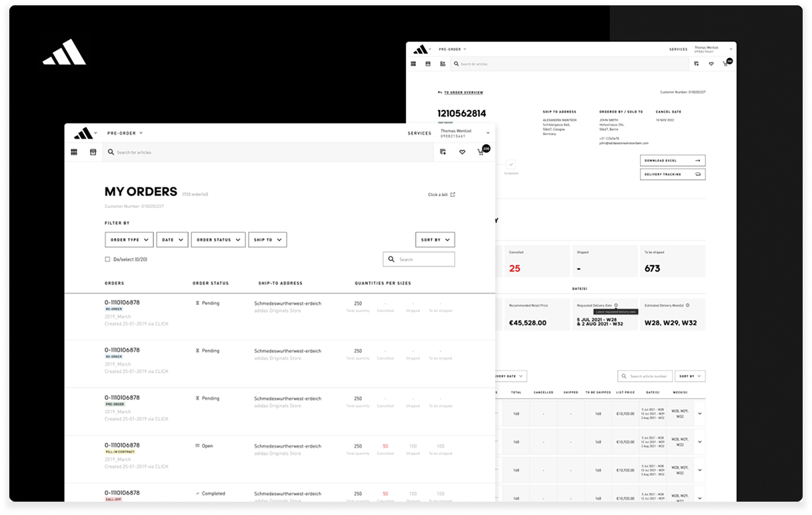The height and width of the screenshot is (515, 812).
Task: Click the adidas logo in the header
Action: coord(84,133)
